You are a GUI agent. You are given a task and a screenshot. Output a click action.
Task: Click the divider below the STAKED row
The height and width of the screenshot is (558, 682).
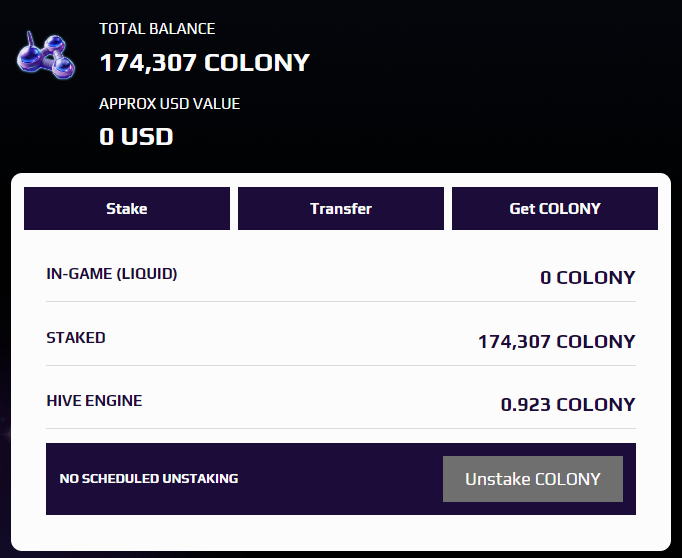coord(341,366)
